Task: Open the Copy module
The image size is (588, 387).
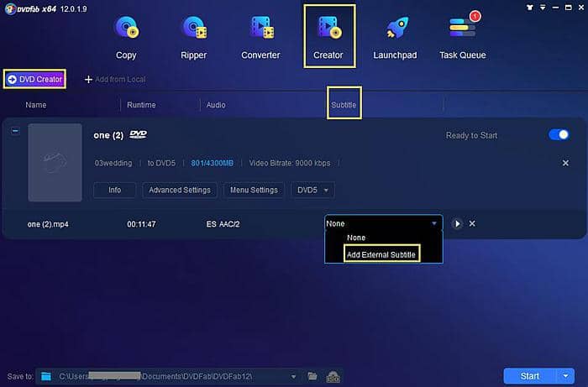Action: click(126, 38)
